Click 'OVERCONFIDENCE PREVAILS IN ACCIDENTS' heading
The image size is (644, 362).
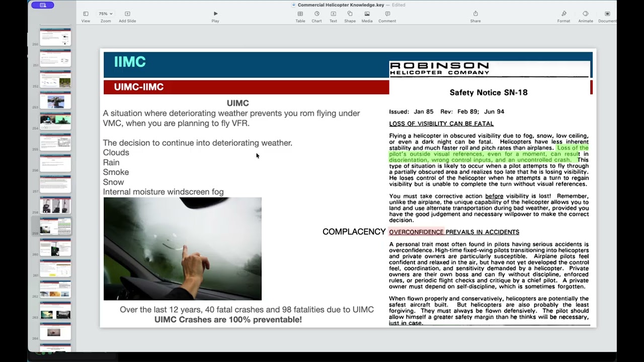click(454, 232)
